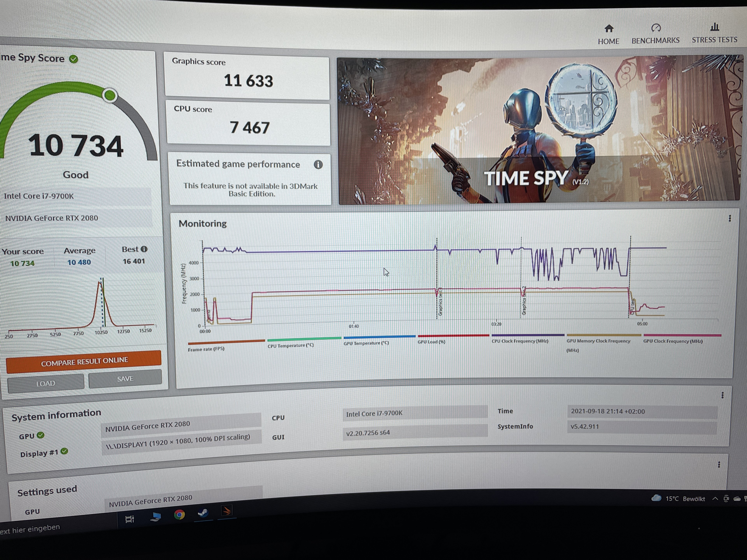The height and width of the screenshot is (560, 747).
Task: Open the Benchmarks gauge icon
Action: pyautogui.click(x=656, y=28)
